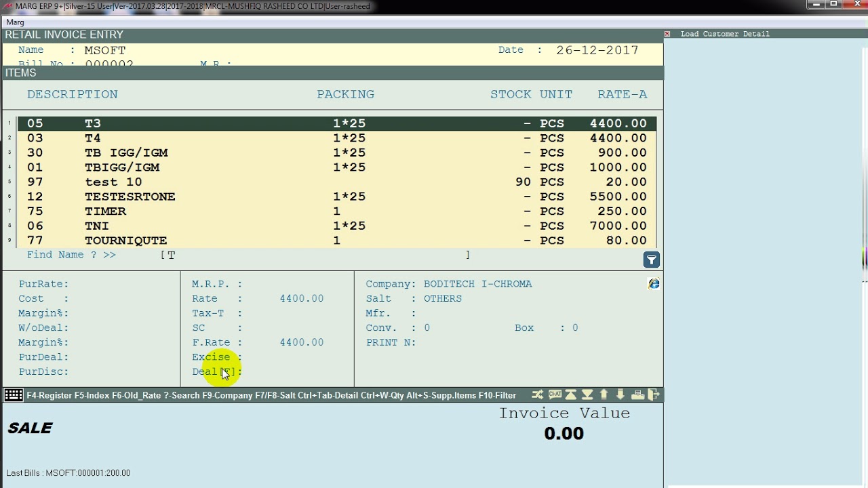Click the DESCRIPTION column header
868x488 pixels.
[x=73, y=94]
